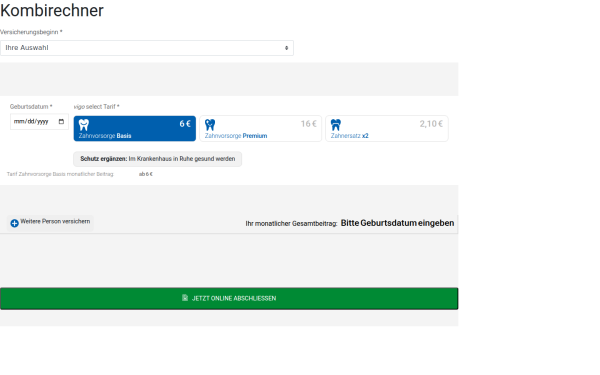
Task: Click the plus icon next to Weitere Person
Action: coord(15,223)
